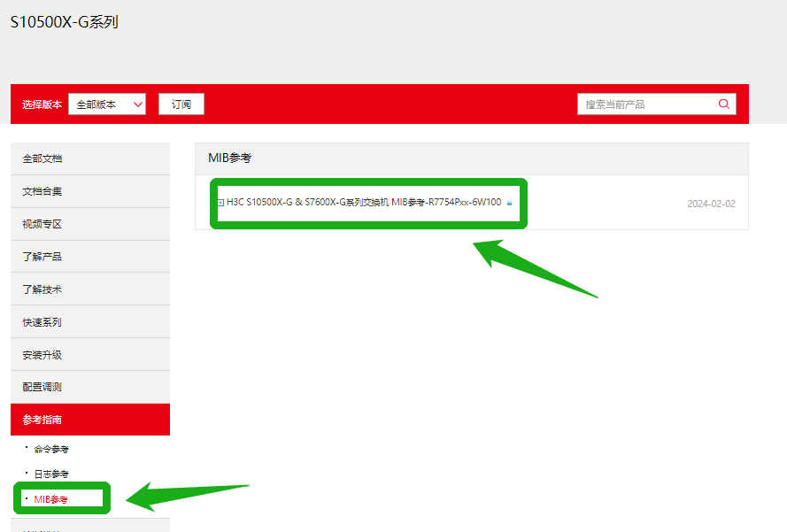Click the S10500X-G系列 page title
Screen dimensions: 787x532
pos(65,22)
